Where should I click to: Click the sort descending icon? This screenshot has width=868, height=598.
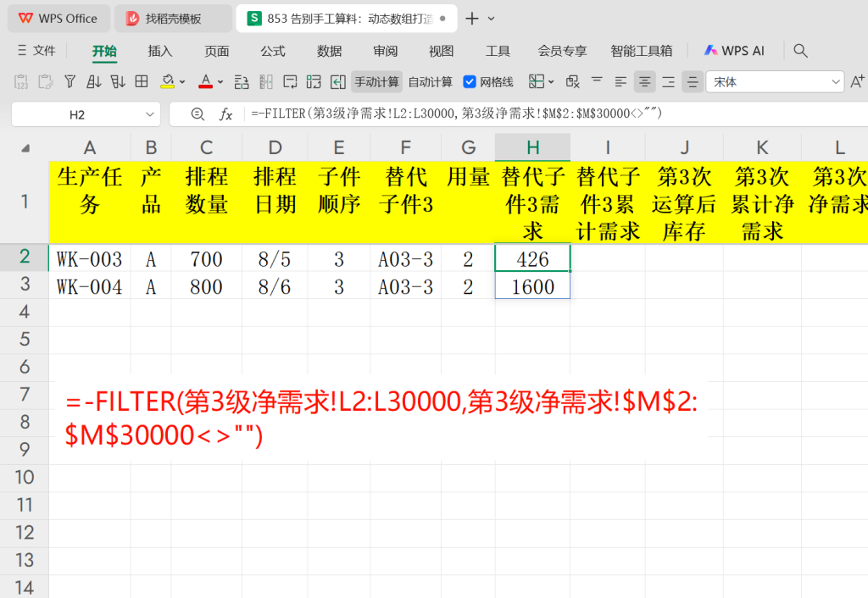point(118,82)
